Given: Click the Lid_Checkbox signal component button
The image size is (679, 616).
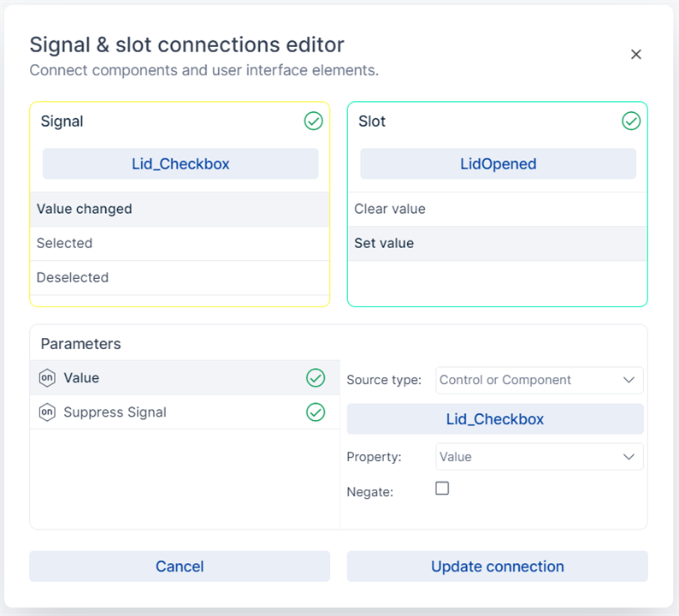Looking at the screenshot, I should click(x=180, y=163).
